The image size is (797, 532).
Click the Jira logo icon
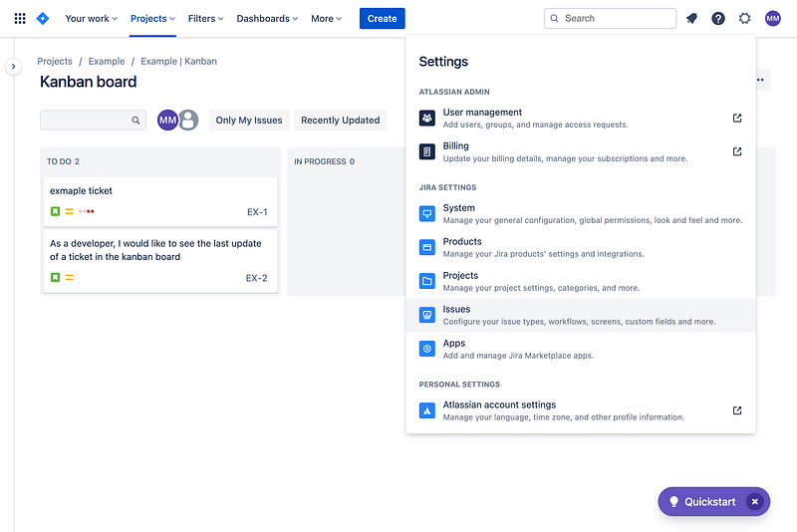point(43,19)
